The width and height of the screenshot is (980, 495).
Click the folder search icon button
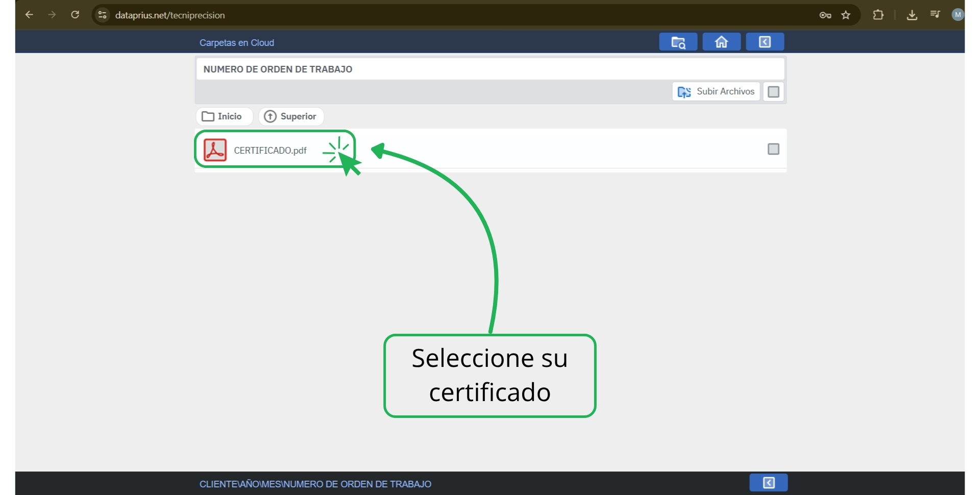[678, 42]
